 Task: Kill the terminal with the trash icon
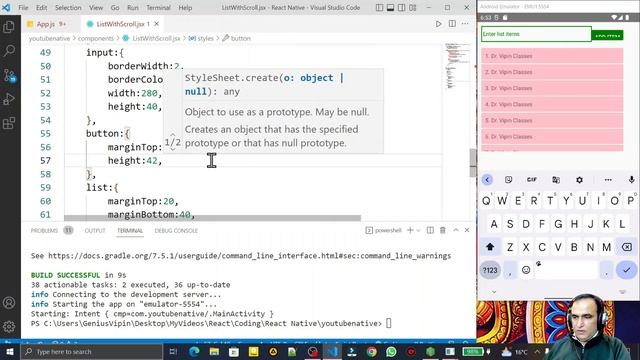[442, 231]
